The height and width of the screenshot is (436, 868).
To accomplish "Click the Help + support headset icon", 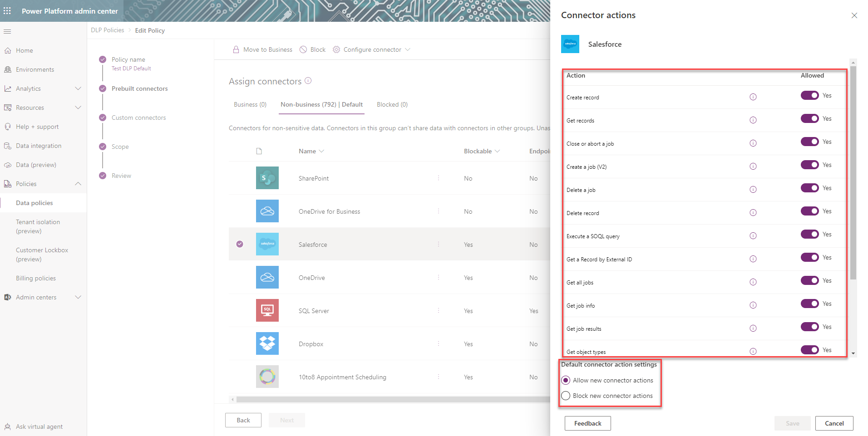I will click(x=8, y=127).
